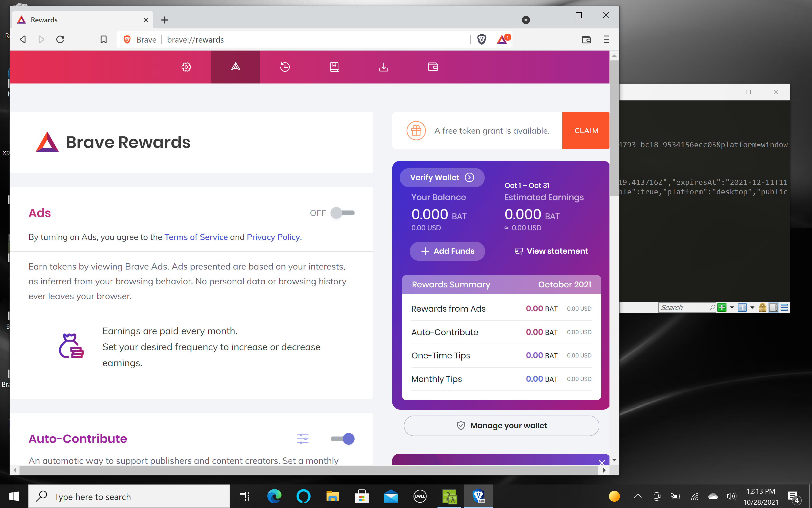The width and height of the screenshot is (812, 508).
Task: Click the Search field in background window
Action: pos(687,307)
